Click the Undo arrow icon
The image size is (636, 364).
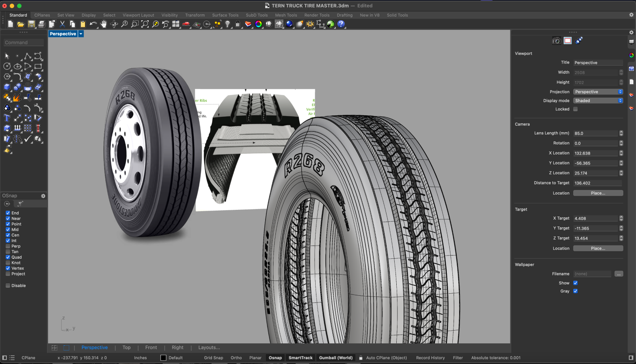pyautogui.click(x=93, y=24)
